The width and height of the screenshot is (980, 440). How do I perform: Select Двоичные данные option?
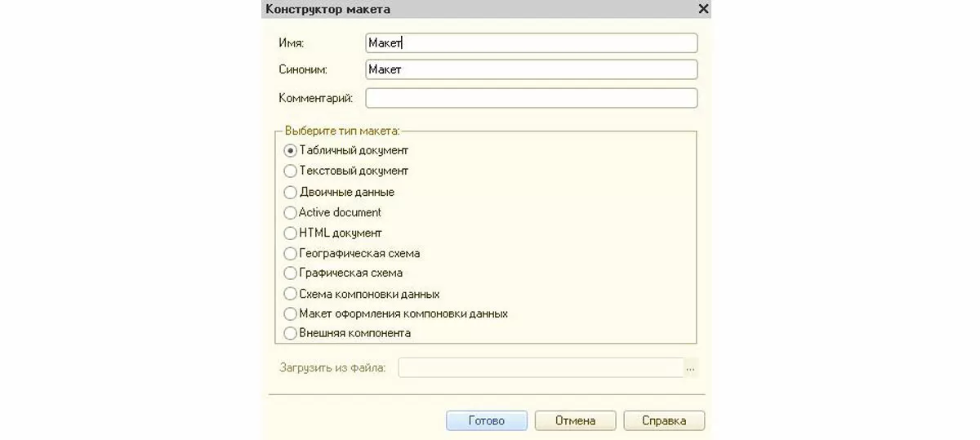click(x=290, y=193)
